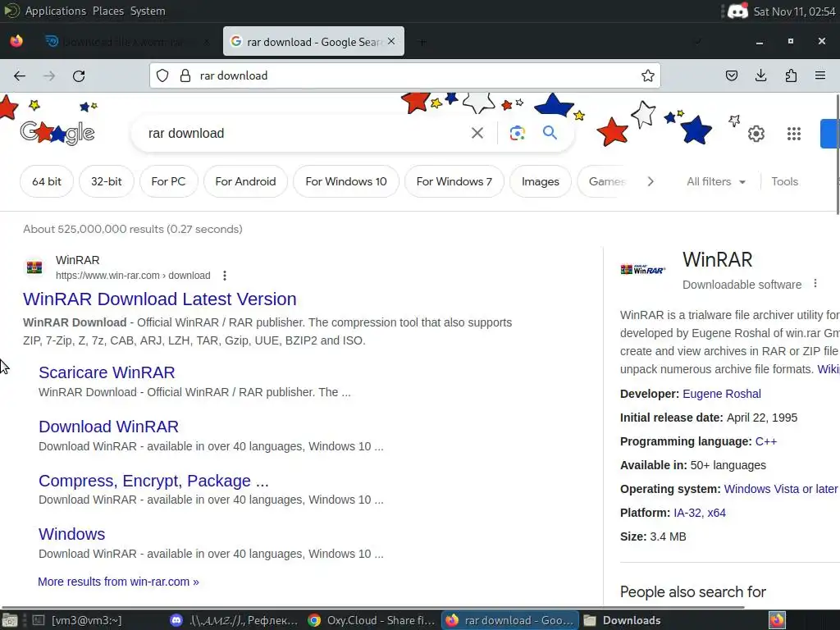Select the For Windows 10 filter chip

click(x=346, y=181)
